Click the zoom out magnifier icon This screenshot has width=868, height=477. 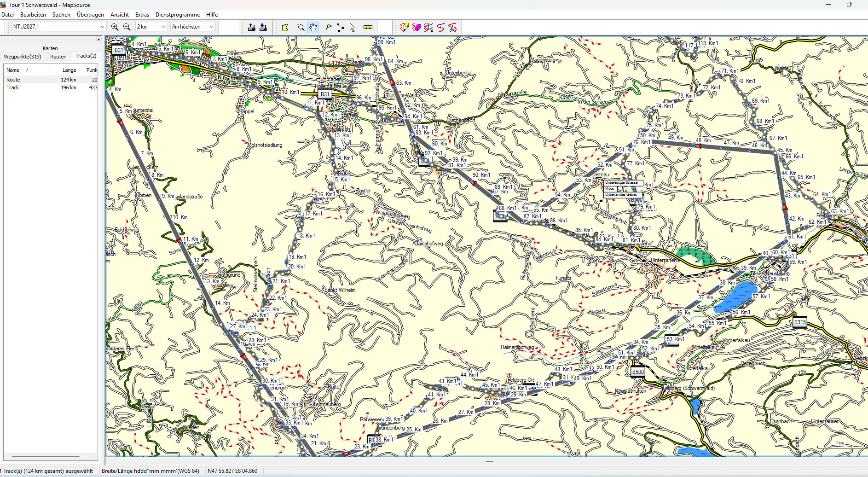tap(127, 27)
